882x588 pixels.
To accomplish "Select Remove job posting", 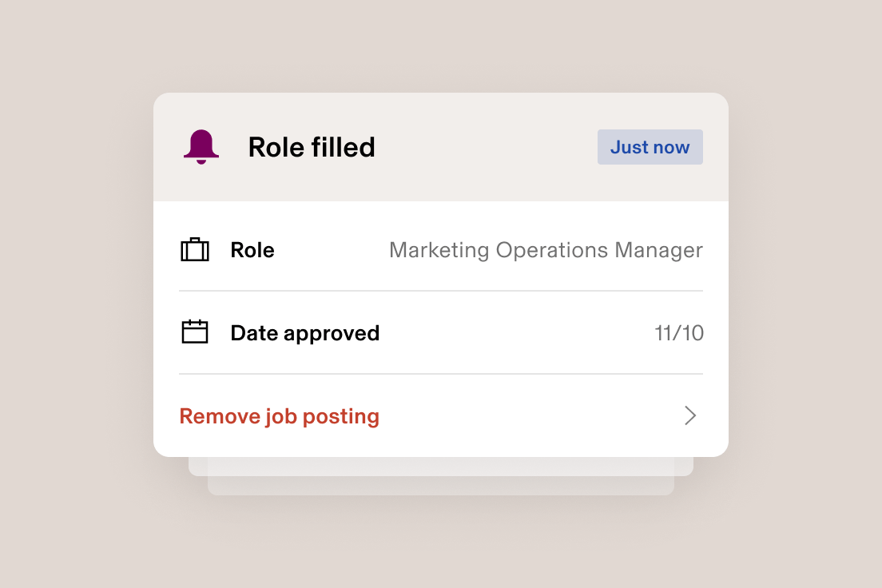I will [x=279, y=415].
